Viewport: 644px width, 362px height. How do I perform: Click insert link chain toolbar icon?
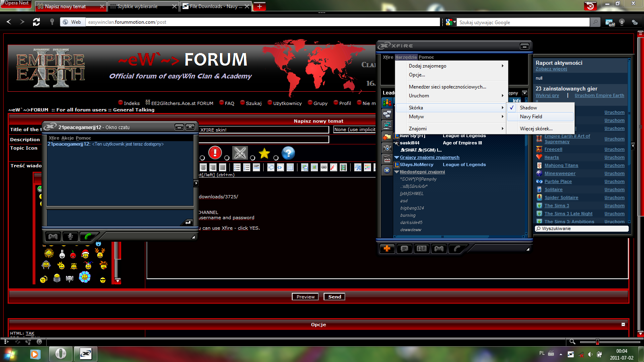tap(324, 167)
